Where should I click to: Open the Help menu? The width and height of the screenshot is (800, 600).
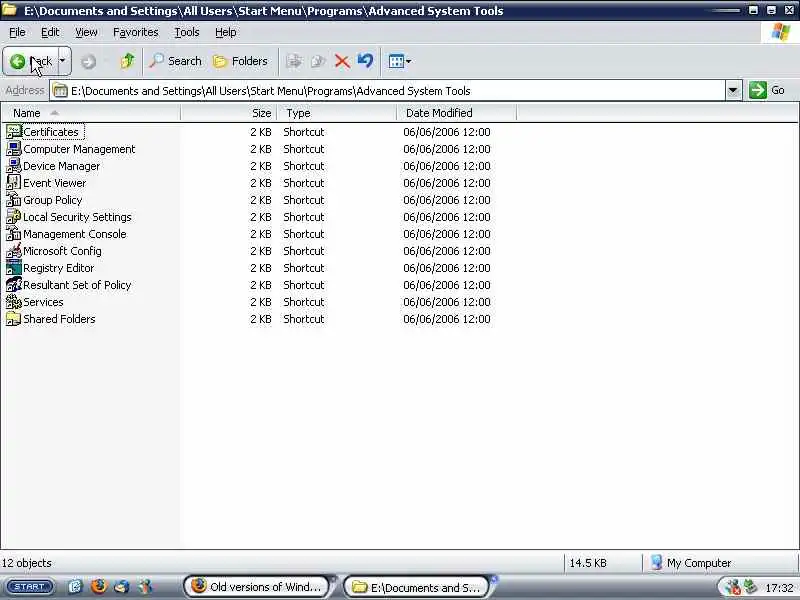(226, 32)
